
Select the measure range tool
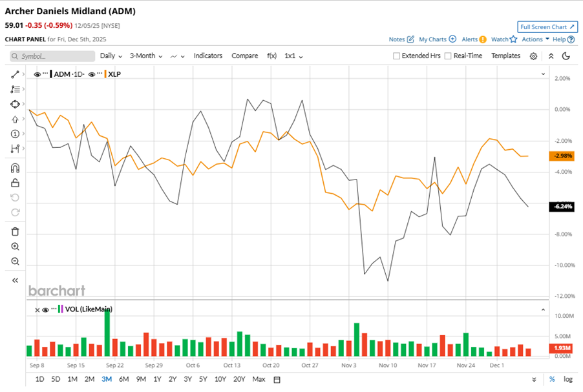point(15,149)
